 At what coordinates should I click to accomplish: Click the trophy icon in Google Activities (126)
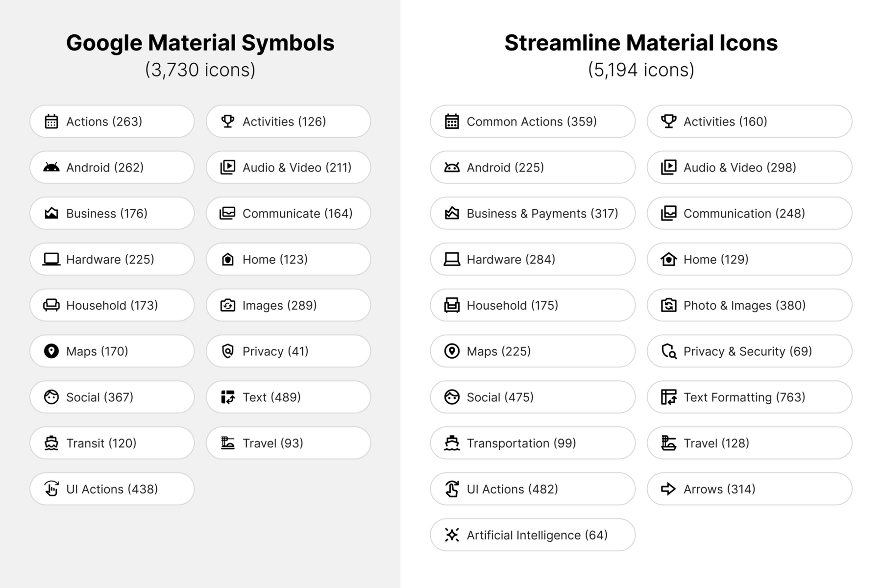click(x=228, y=121)
